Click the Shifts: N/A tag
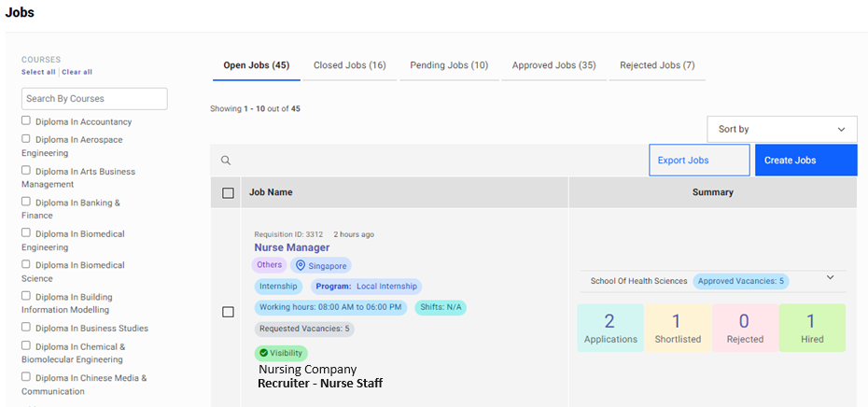Screen dimensions: 868x407 [x=441, y=307]
